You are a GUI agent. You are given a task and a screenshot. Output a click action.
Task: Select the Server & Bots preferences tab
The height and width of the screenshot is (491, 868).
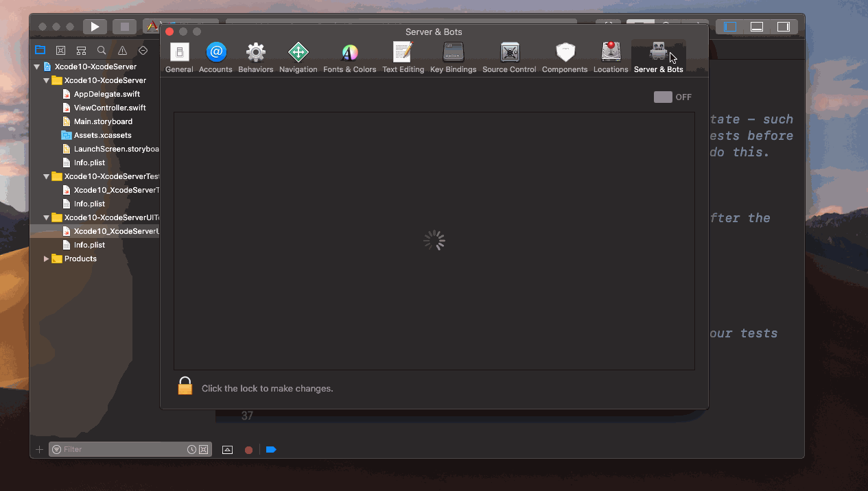pos(659,58)
